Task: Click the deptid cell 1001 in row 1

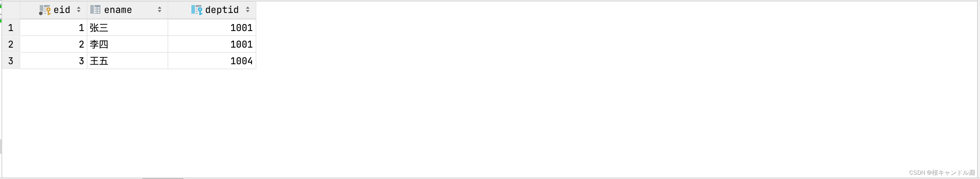Action: coord(212,28)
